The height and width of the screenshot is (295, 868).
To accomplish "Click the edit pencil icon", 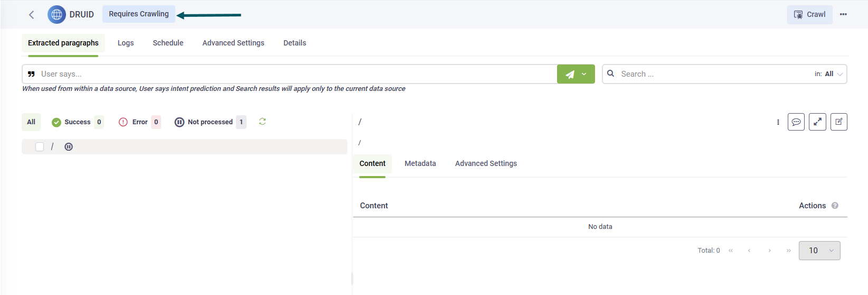I will (838, 122).
